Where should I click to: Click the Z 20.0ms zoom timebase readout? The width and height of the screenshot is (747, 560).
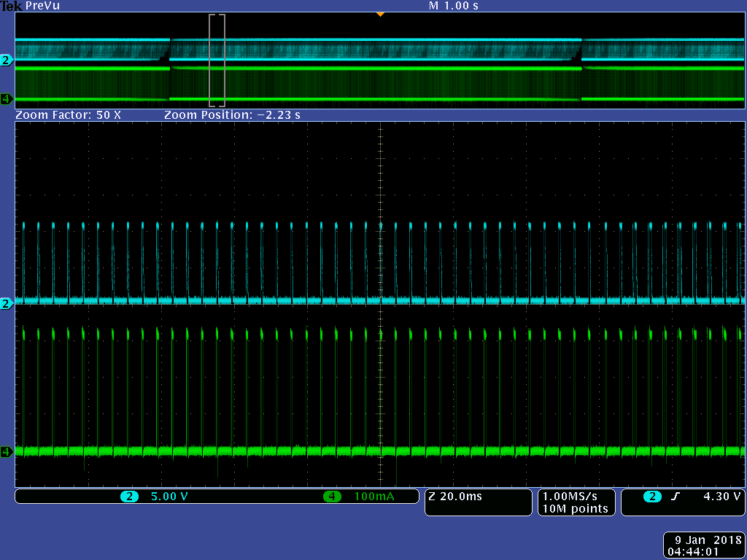pyautogui.click(x=455, y=497)
